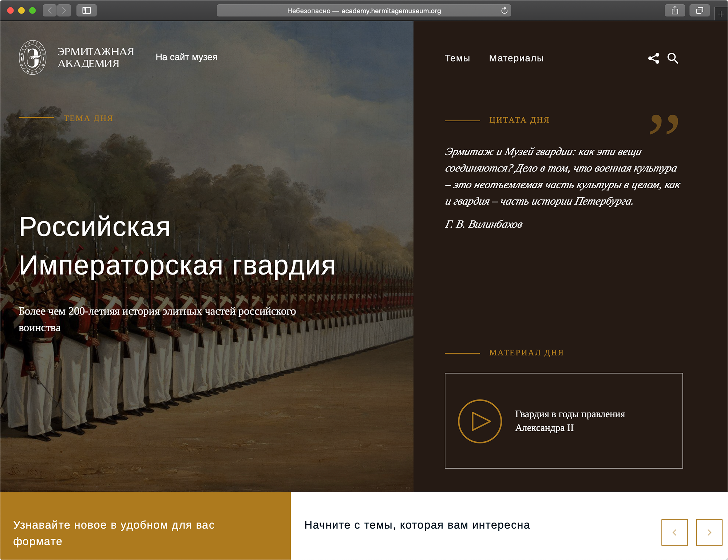Select the Начните с темы tab
The width and height of the screenshot is (728, 560).
coord(417,525)
